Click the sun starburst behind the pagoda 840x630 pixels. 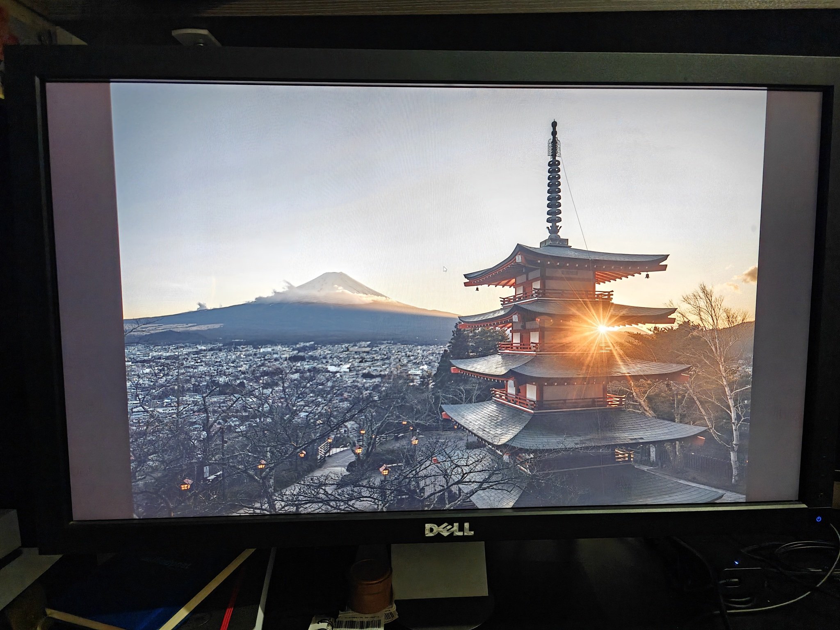tap(602, 328)
